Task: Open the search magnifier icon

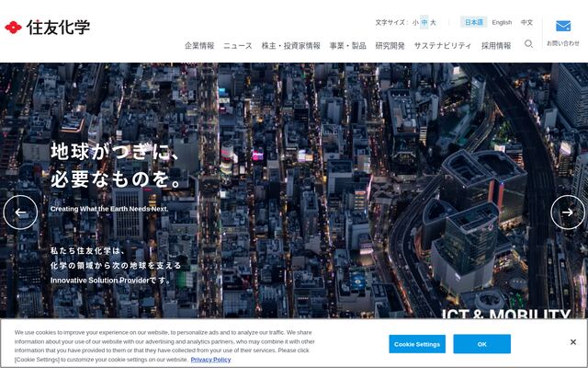Action: (x=528, y=44)
